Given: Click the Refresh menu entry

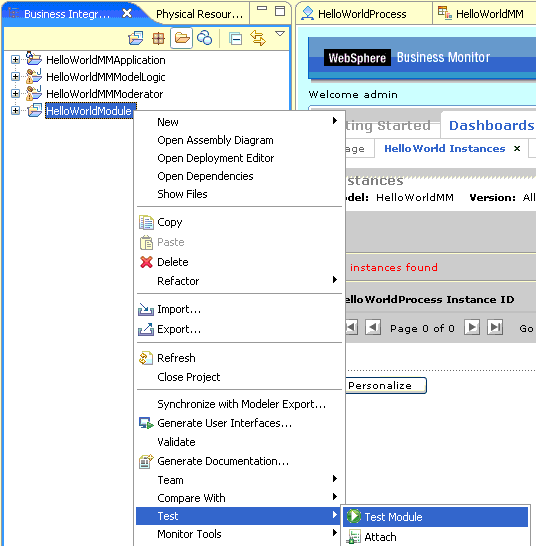Looking at the screenshot, I should (239, 358).
